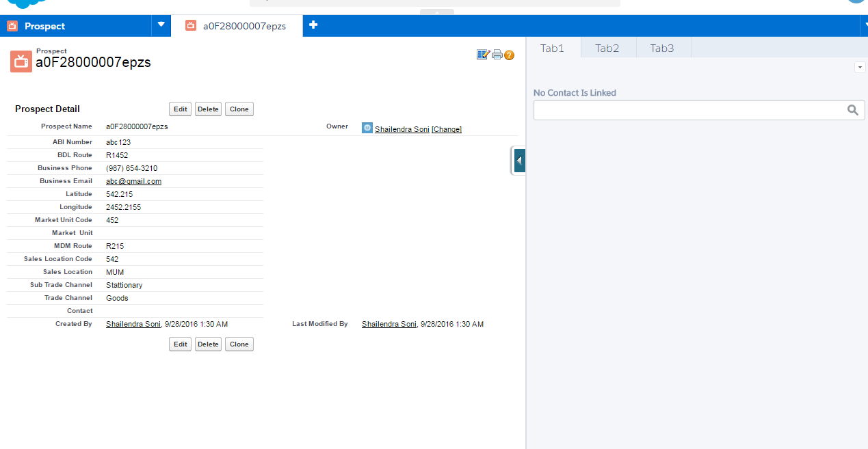Viewport: 868px width, 449px height.
Task: Open the Prospect navigation dropdown arrow
Action: (161, 25)
